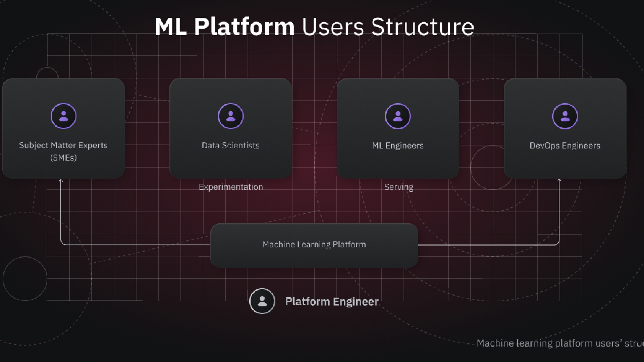Click the 'Machine learning platform users' caption
Viewport: 644px width, 362px height.
point(560,343)
